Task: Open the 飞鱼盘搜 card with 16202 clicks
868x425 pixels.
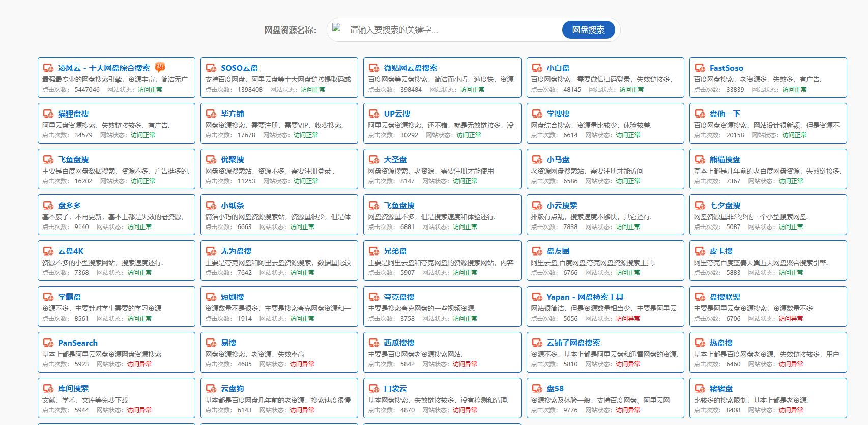Action: [x=117, y=169]
